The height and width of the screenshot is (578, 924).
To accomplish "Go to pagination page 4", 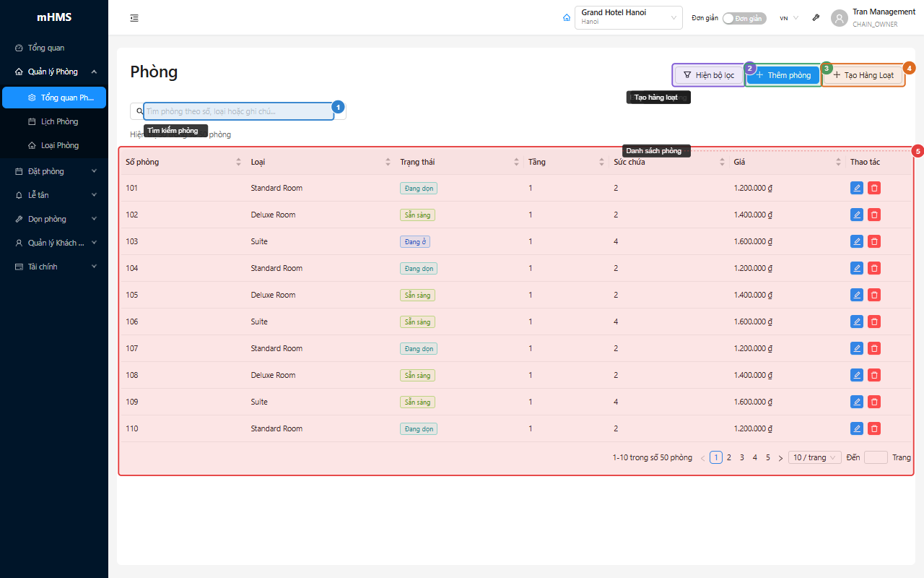I will [x=755, y=457].
